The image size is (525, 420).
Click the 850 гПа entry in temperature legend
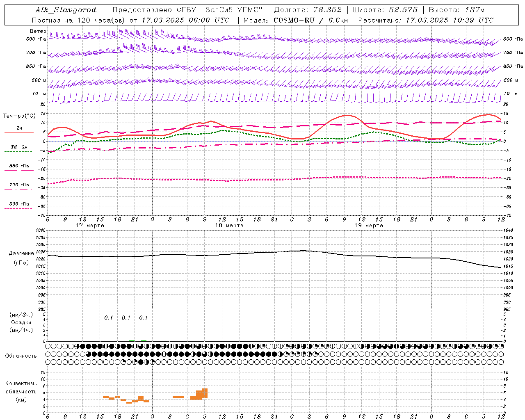click(19, 166)
